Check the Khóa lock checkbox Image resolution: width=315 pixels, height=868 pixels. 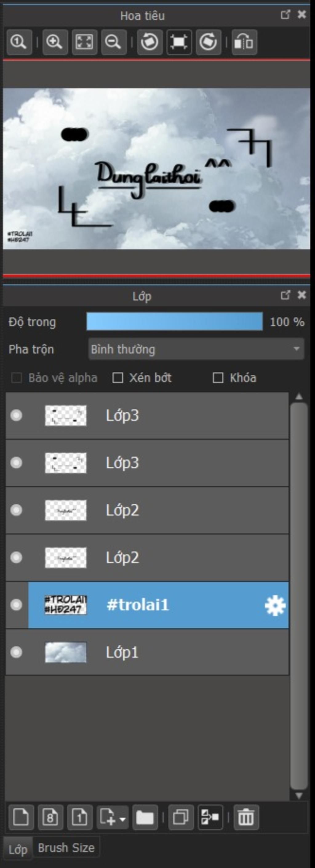point(218,378)
